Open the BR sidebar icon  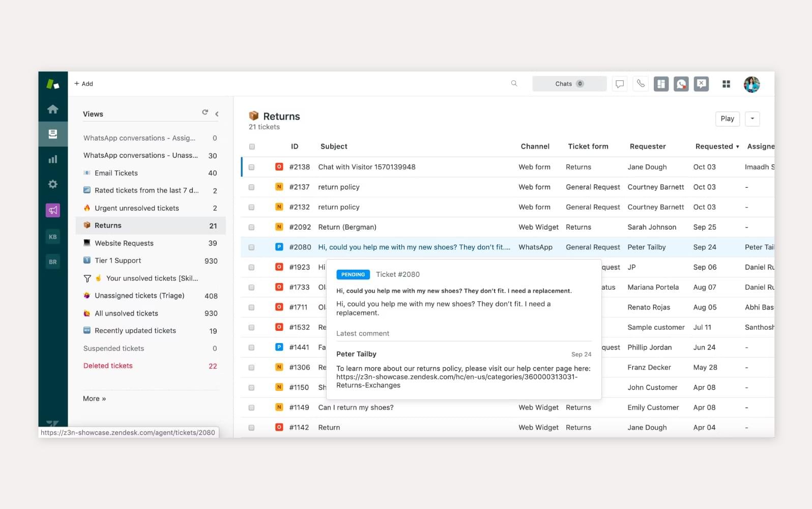(53, 262)
